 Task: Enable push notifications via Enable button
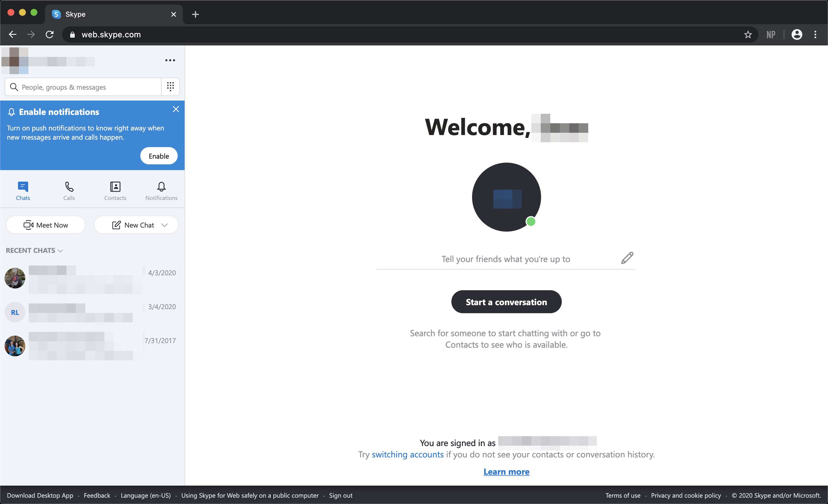point(157,155)
